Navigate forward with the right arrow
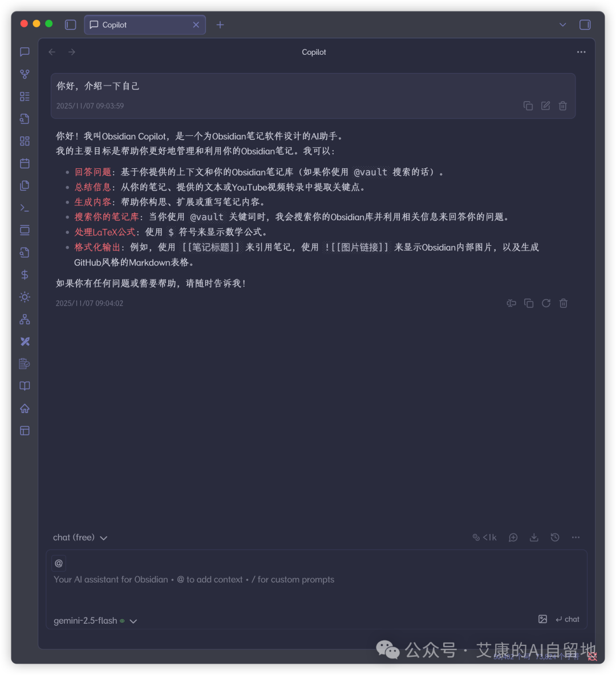Screen dimensions: 616x675 (71, 52)
